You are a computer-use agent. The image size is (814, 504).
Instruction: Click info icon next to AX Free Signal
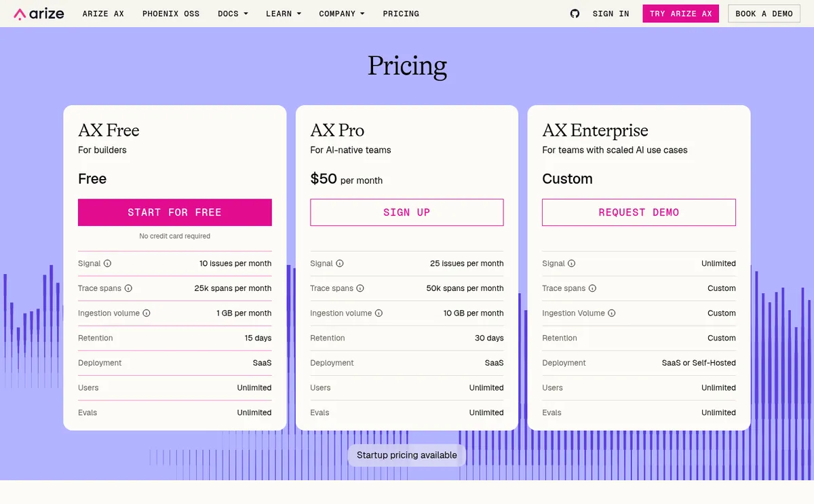(107, 263)
